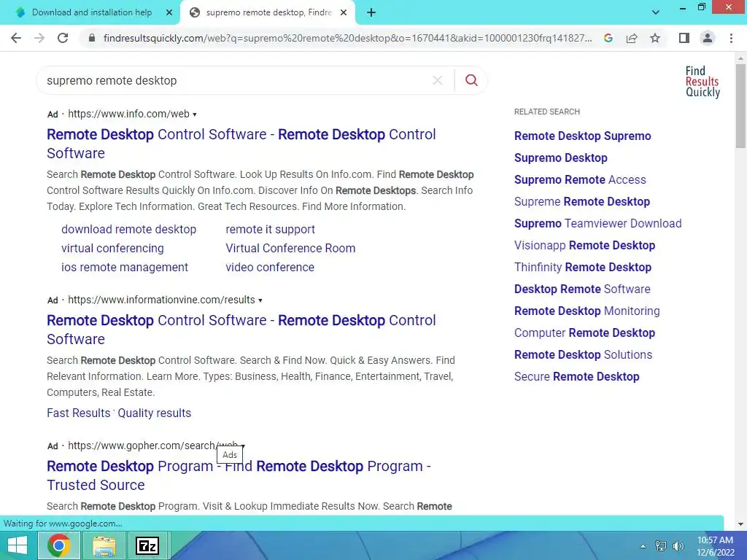Viewport: 747px width, 560px height.
Task: Select related search Supremo Teamviewer Download
Action: coord(598,223)
